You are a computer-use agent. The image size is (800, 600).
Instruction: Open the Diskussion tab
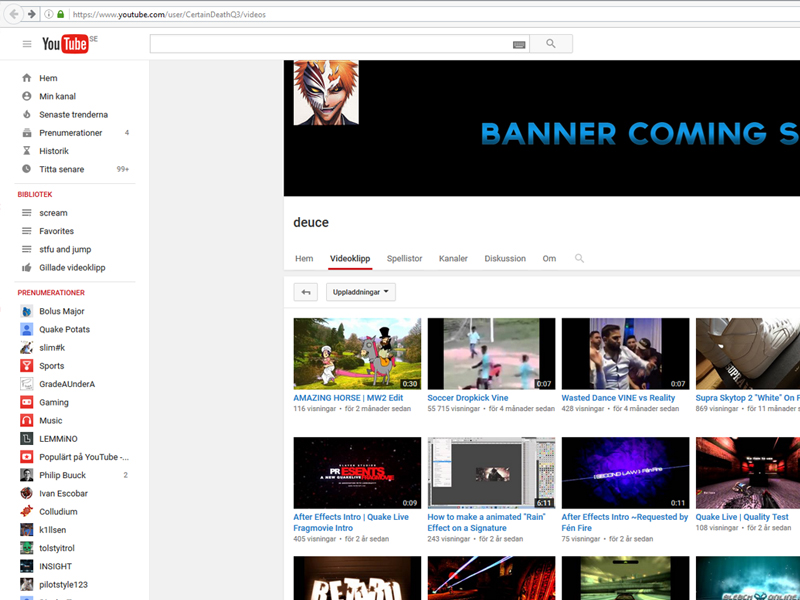tap(505, 258)
